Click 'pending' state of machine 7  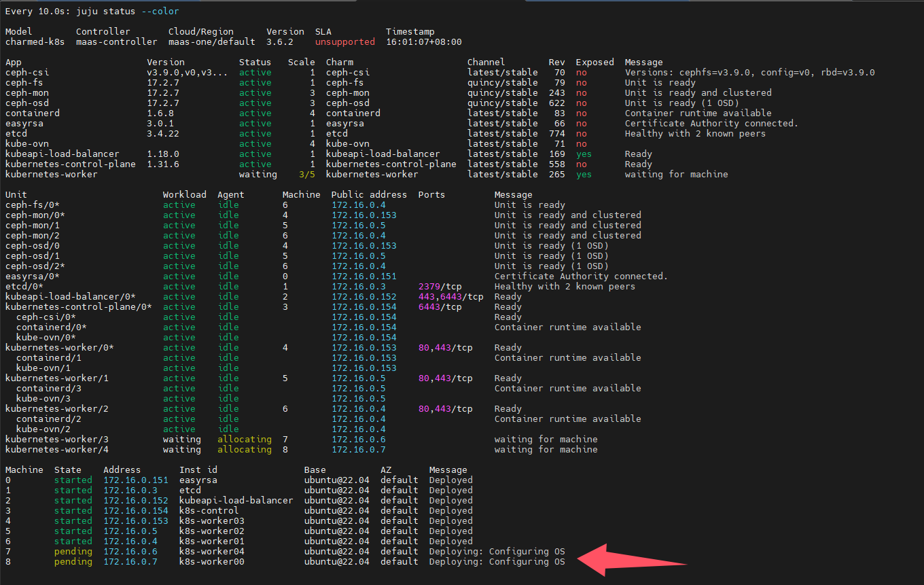tap(73, 552)
